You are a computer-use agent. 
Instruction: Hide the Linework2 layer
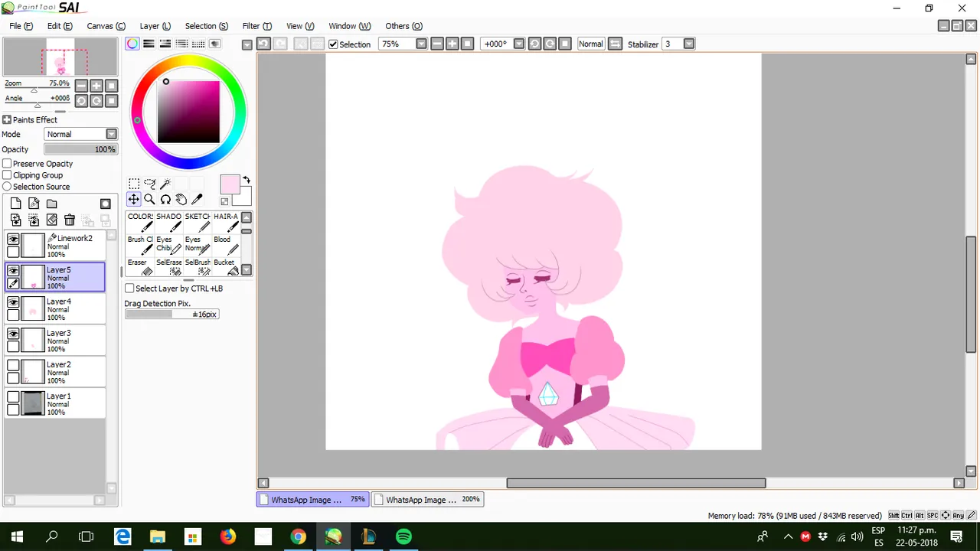(x=13, y=240)
